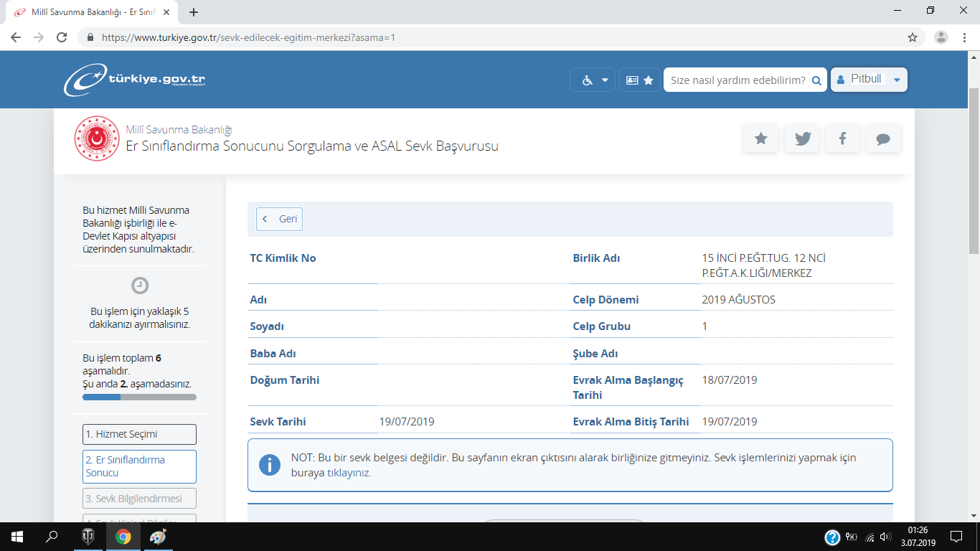This screenshot has height=551, width=980.
Task: Click the 'TC Kimlik No' label
Action: click(283, 258)
